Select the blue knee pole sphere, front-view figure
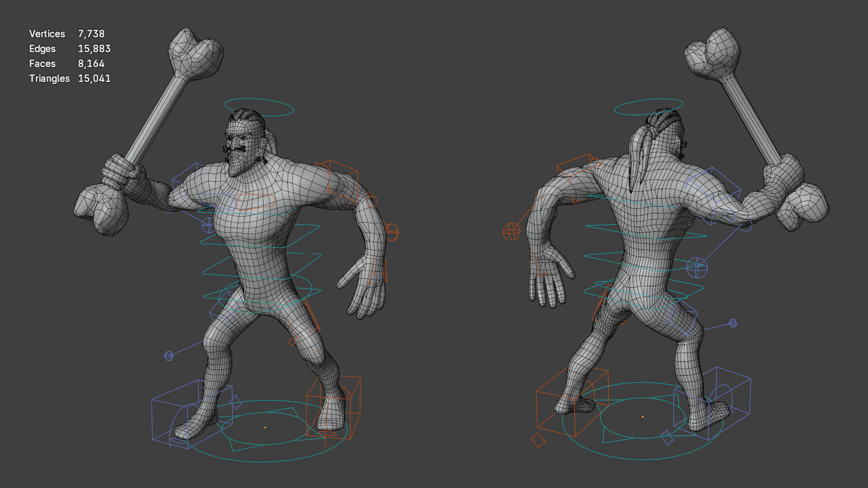The image size is (868, 488). click(169, 356)
